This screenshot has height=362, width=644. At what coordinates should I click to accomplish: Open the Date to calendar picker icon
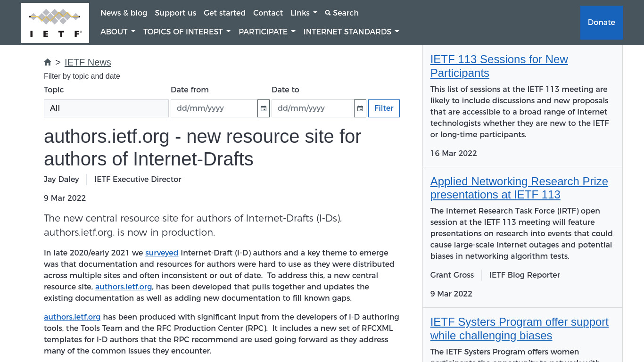360,108
